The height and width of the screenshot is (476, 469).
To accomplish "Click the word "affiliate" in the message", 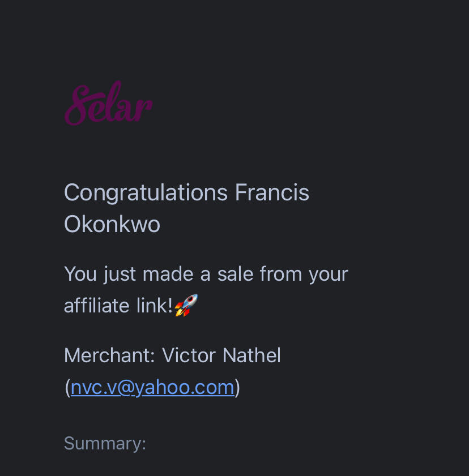I will coord(97,306).
